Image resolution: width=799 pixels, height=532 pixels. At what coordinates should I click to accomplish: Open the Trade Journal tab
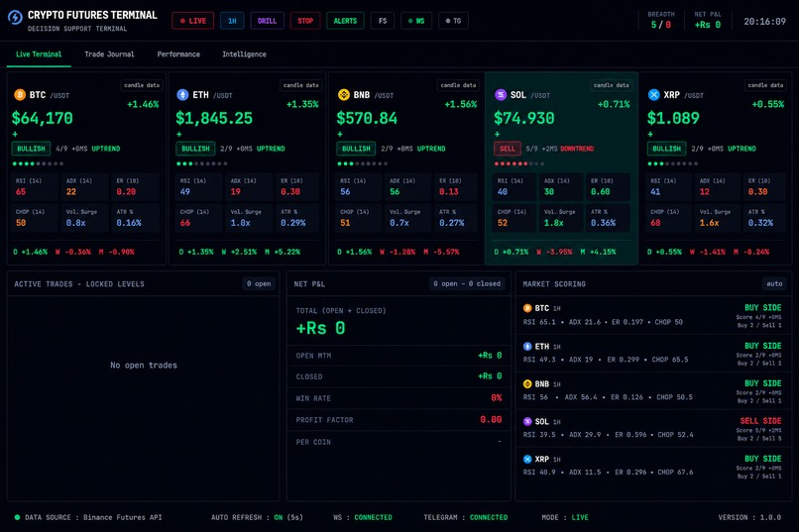pos(109,54)
